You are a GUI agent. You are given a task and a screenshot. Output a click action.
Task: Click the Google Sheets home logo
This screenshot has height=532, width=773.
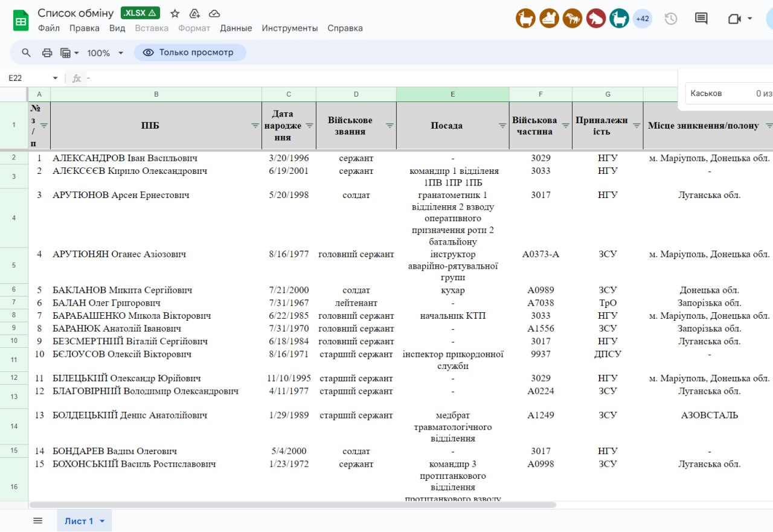(x=21, y=19)
